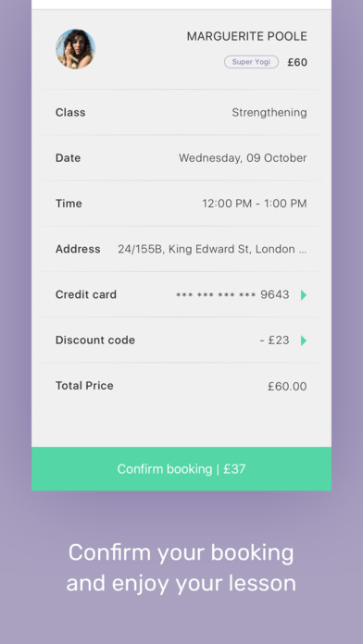Tap the Time label

pos(69,204)
